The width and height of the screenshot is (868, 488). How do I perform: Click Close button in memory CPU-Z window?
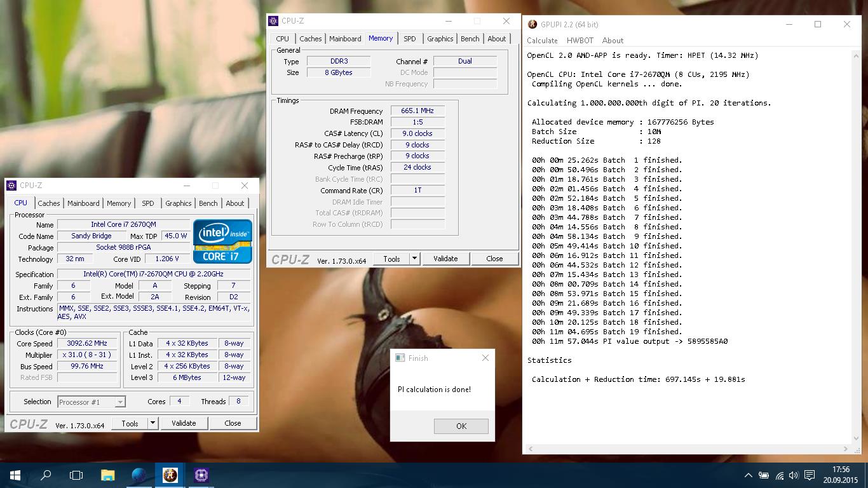tap(494, 259)
